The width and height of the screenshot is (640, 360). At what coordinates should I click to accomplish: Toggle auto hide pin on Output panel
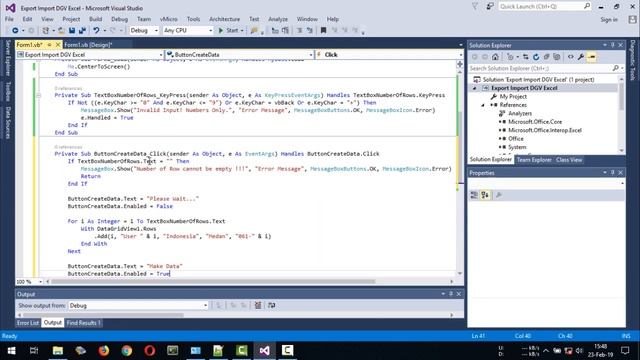pyautogui.click(x=451, y=294)
